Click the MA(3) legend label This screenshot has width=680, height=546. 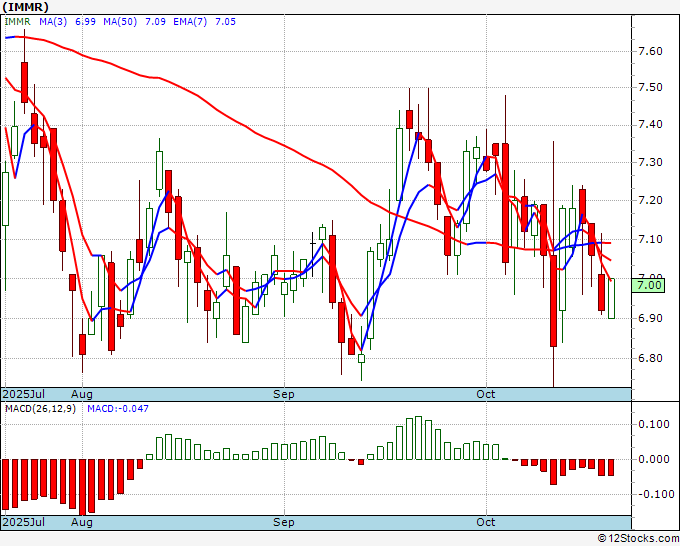tap(53, 22)
